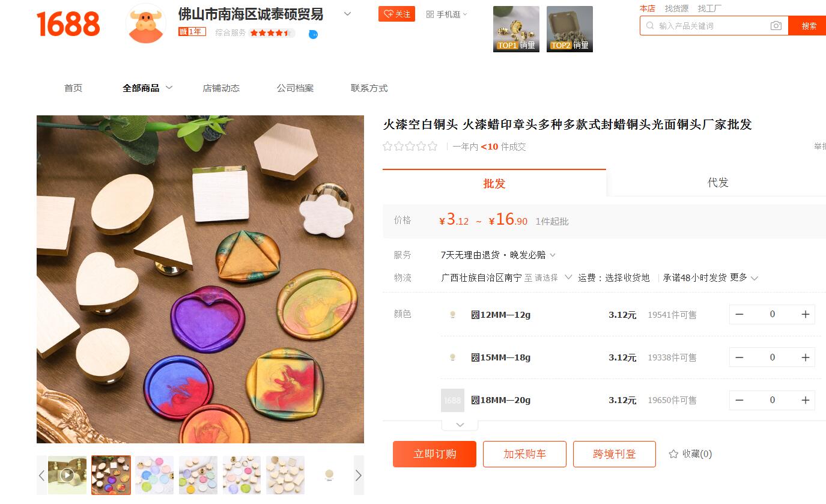Viewport: 826px width, 504px height.
Task: Click the previous thumbnail arrow
Action: pos(41,475)
